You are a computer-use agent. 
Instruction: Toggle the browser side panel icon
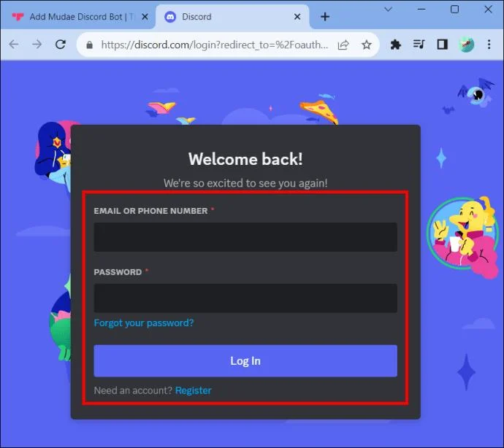(x=443, y=45)
